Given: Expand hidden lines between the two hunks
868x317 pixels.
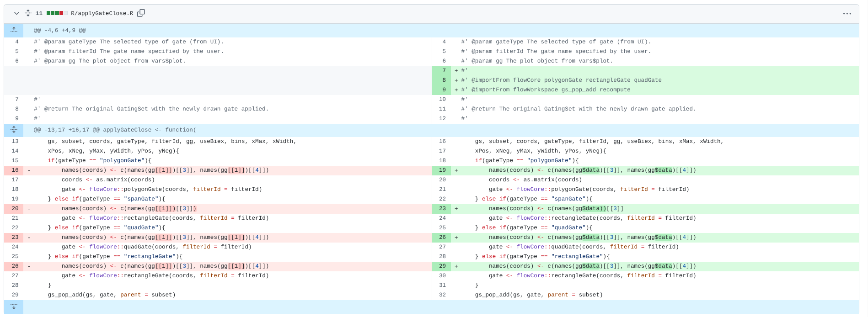Looking at the screenshot, I should 14,130.
